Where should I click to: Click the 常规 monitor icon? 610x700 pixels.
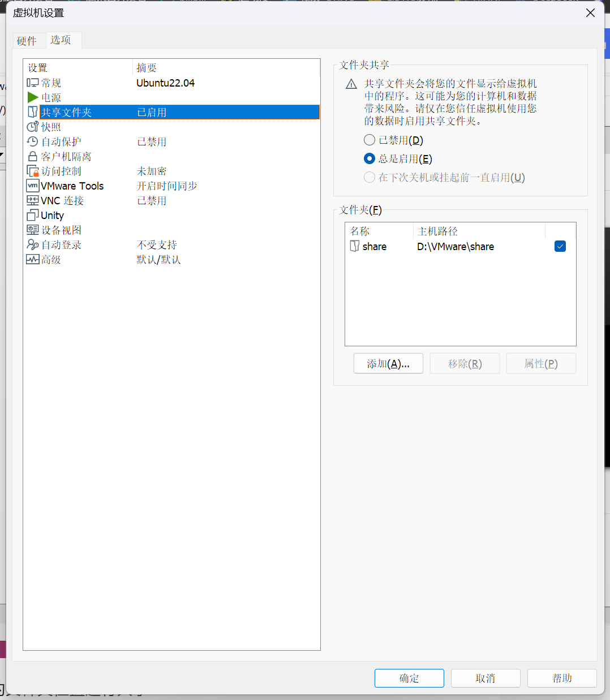click(33, 83)
